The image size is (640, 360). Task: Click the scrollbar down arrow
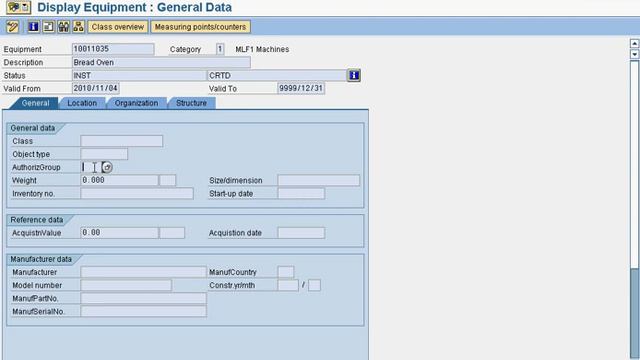pos(635,54)
